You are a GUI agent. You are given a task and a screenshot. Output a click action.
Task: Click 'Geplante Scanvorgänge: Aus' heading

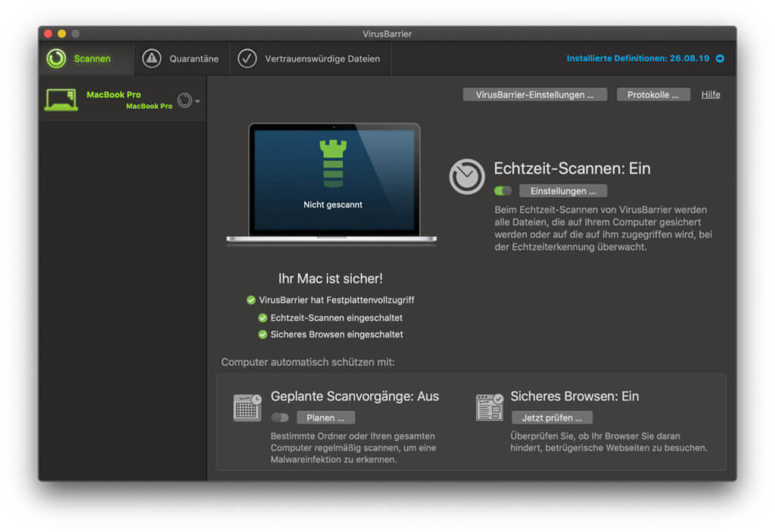coord(354,397)
